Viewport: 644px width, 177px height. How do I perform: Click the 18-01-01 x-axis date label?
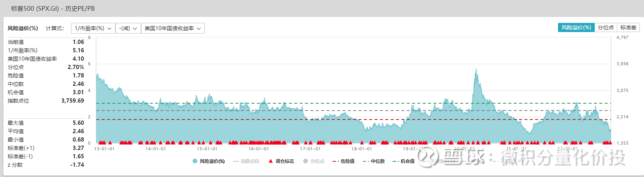point(362,149)
